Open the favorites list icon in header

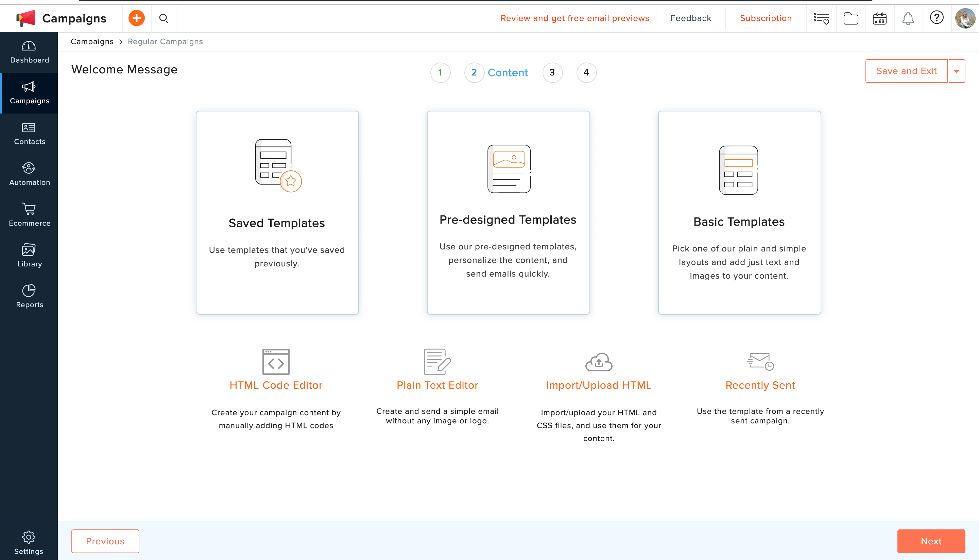pyautogui.click(x=821, y=18)
